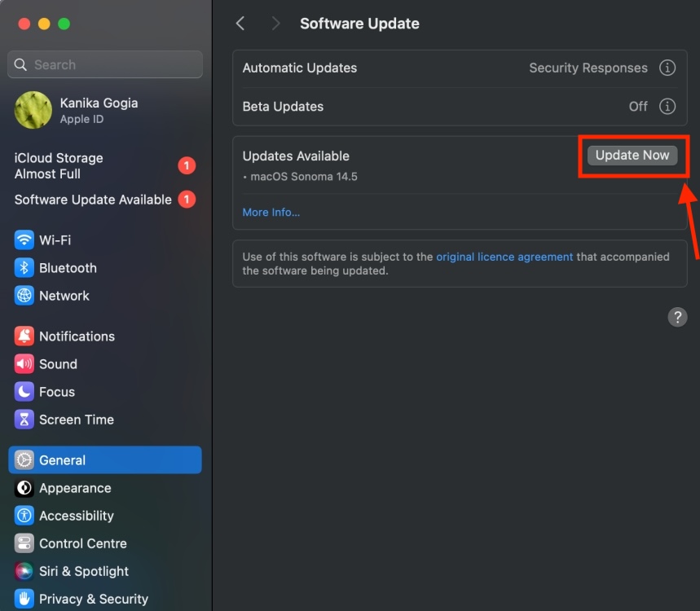Open Beta Updates info button
700x611 pixels.
[667, 106]
